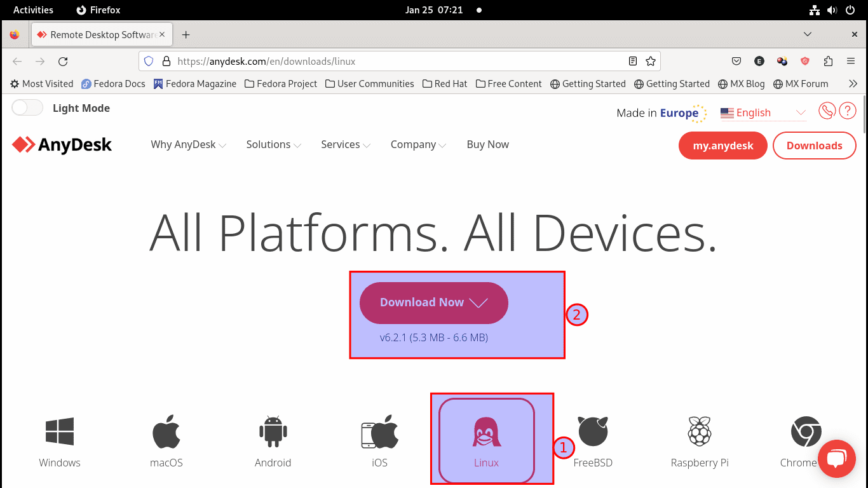This screenshot has width=868, height=488.
Task: Show more bookmarks chevron
Action: point(853,84)
